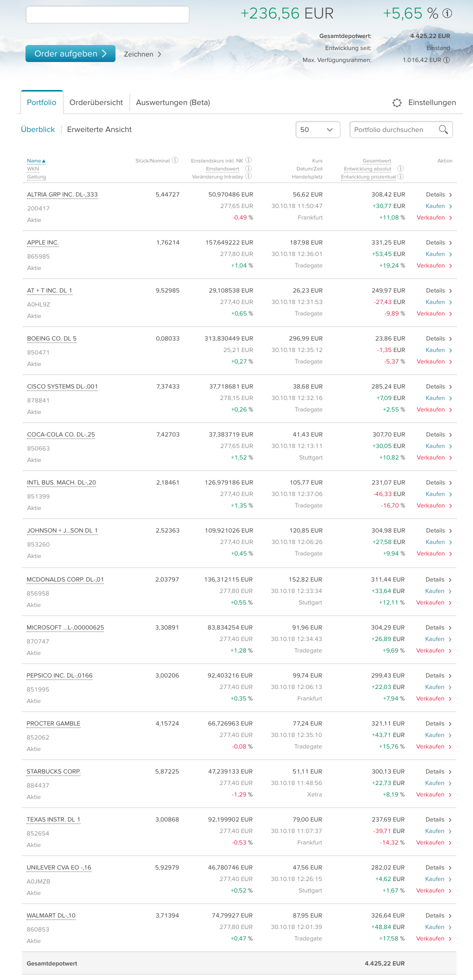473x980 pixels.
Task: Switch to Portfolio tab
Action: click(41, 102)
